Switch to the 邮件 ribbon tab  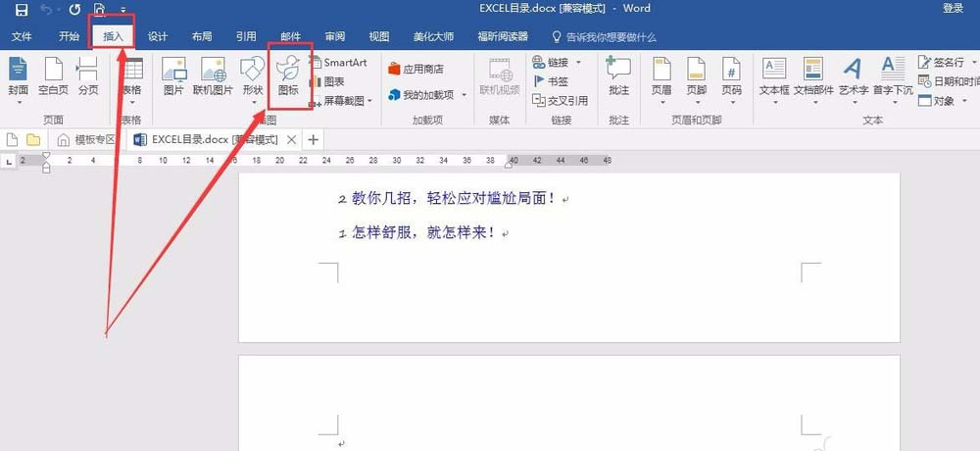tap(291, 37)
